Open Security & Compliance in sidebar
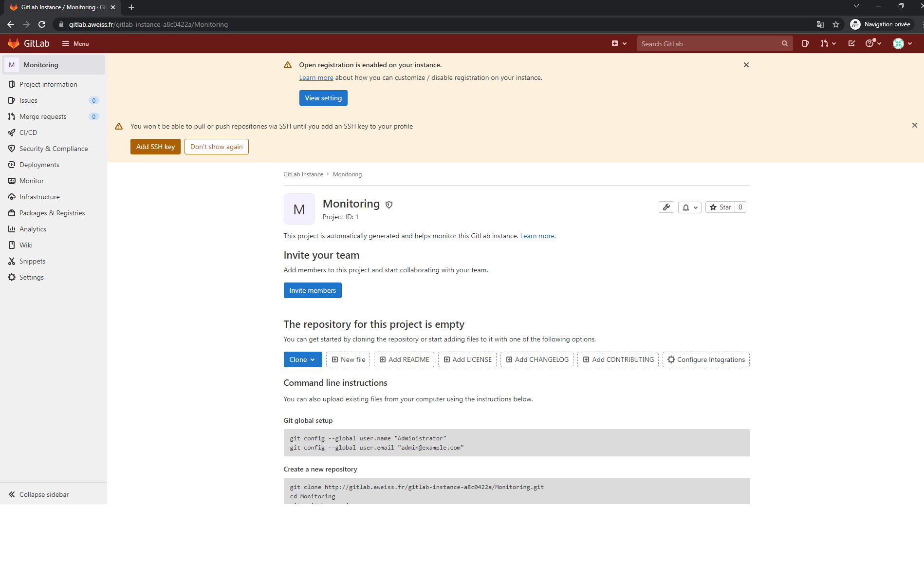The image size is (924, 585). point(54,149)
